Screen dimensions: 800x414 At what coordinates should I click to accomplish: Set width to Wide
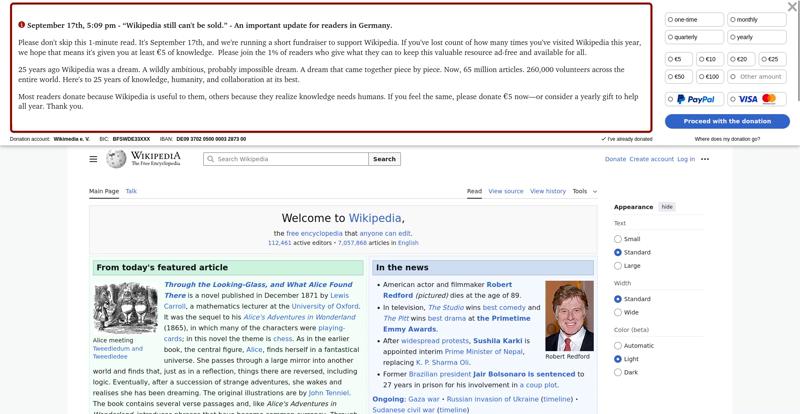[x=618, y=312]
